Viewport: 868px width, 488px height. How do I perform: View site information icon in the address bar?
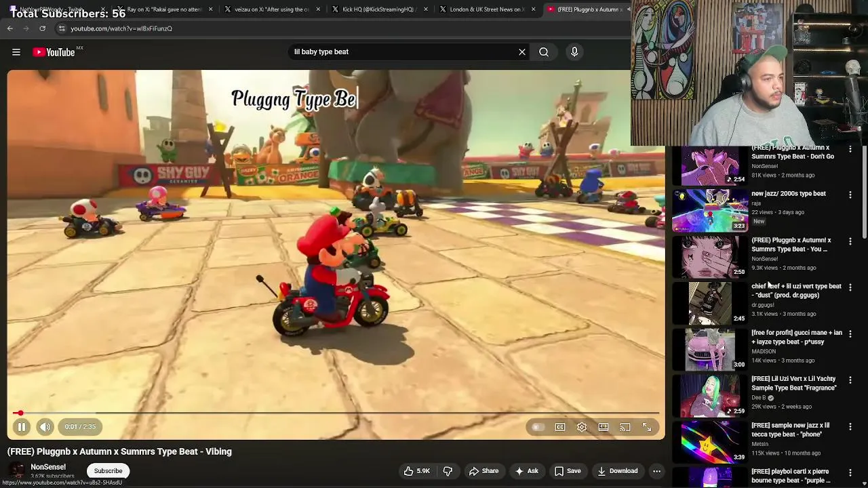(62, 28)
